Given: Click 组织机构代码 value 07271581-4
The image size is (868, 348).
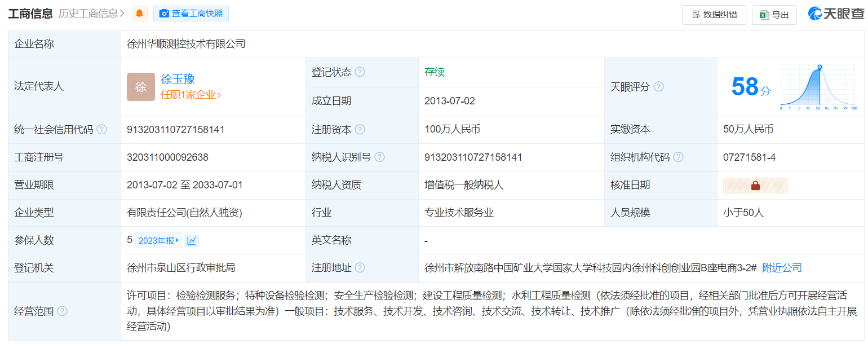Looking at the screenshot, I should pos(749,157).
